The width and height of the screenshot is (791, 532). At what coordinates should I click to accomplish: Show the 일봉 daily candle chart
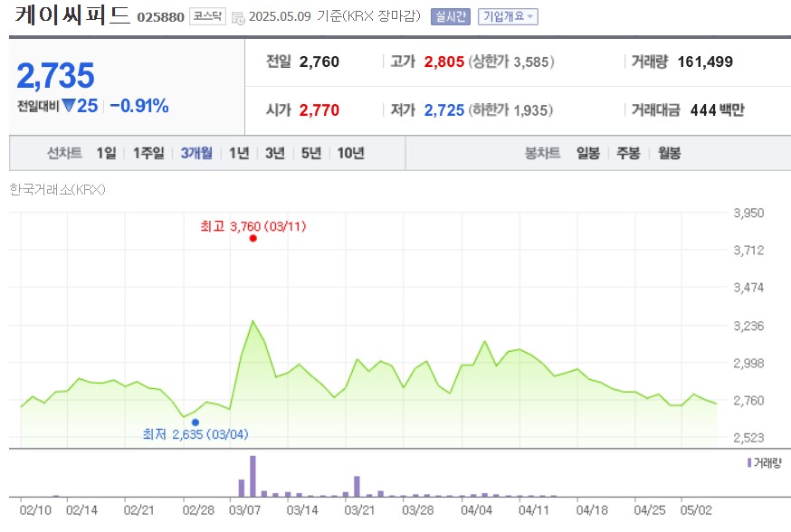click(x=588, y=153)
